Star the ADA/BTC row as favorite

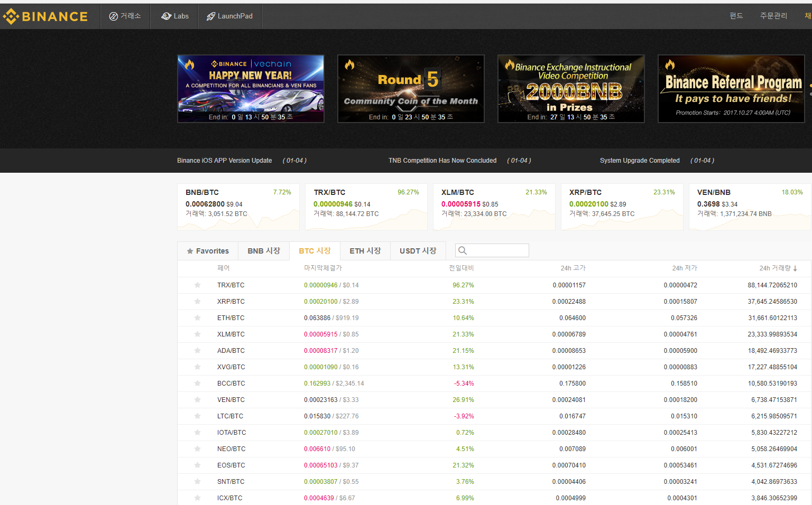pos(197,351)
